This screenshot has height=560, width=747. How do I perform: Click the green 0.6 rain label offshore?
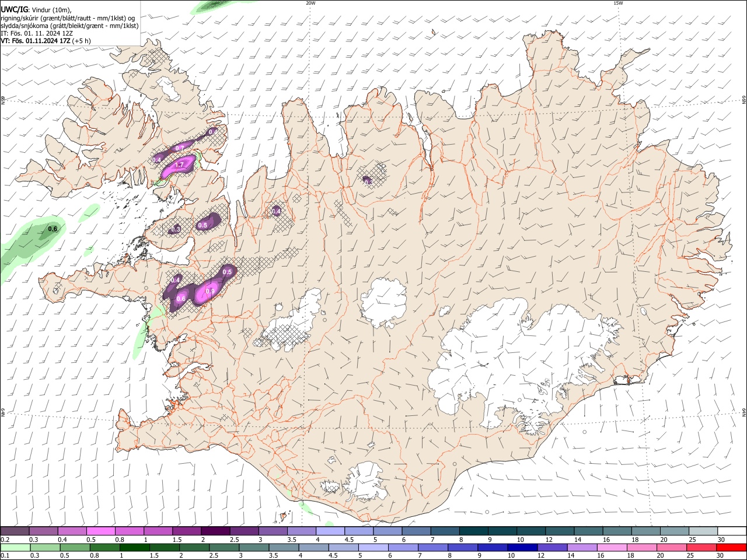pyautogui.click(x=53, y=229)
